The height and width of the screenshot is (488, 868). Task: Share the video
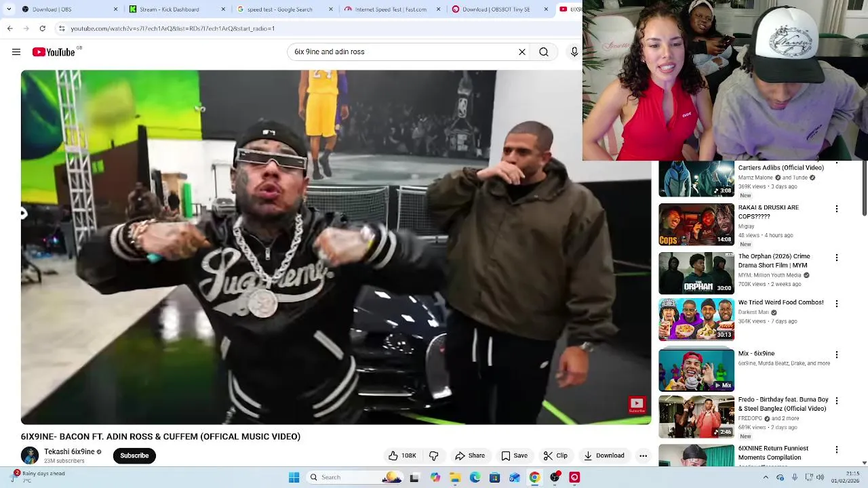click(470, 455)
